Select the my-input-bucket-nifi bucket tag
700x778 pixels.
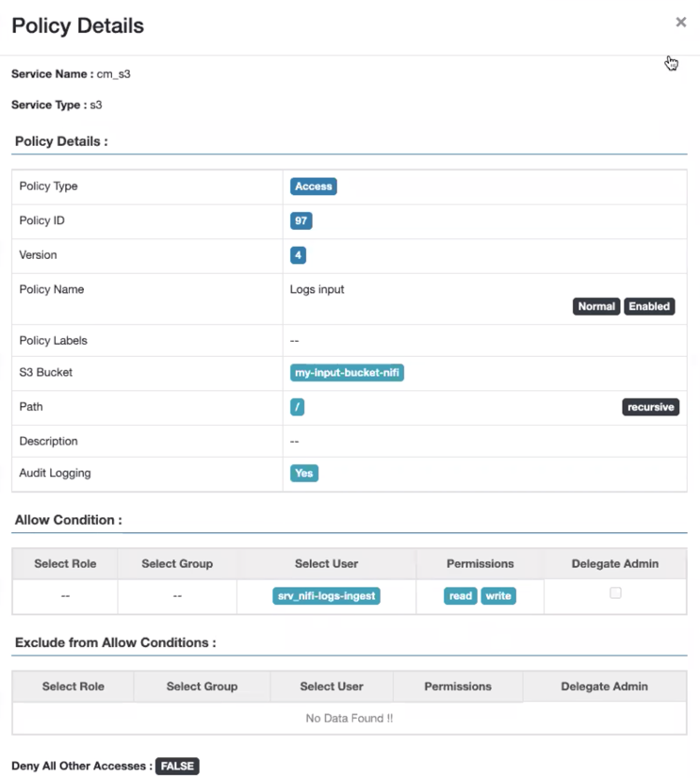click(x=348, y=373)
